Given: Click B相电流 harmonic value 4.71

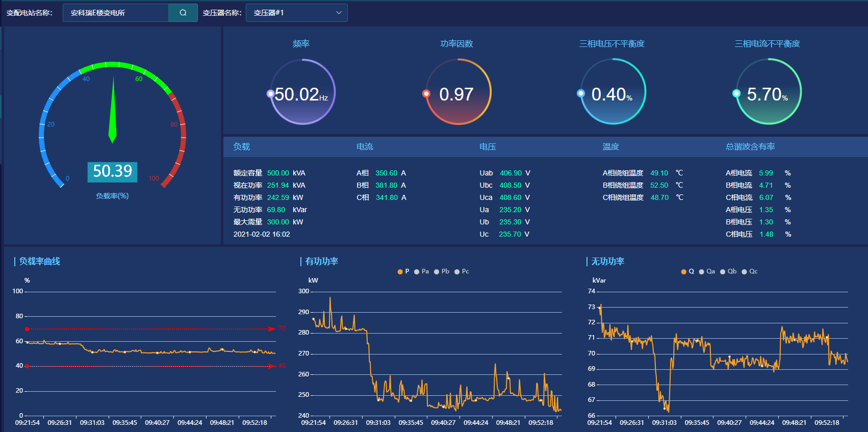Looking at the screenshot, I should [766, 186].
